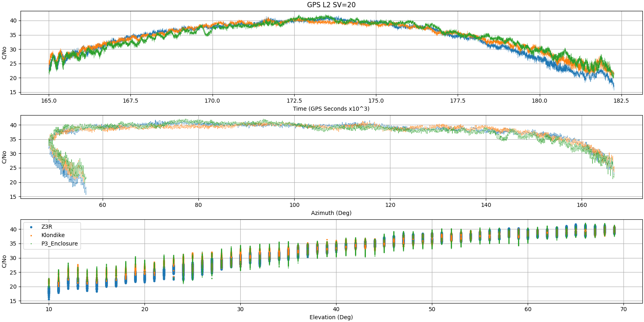Click the 10 tick on the elevation axis
The width and height of the screenshot is (644, 322).
[x=49, y=309]
